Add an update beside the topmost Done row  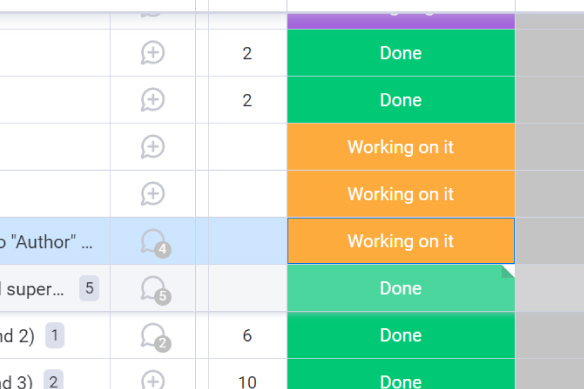(153, 53)
